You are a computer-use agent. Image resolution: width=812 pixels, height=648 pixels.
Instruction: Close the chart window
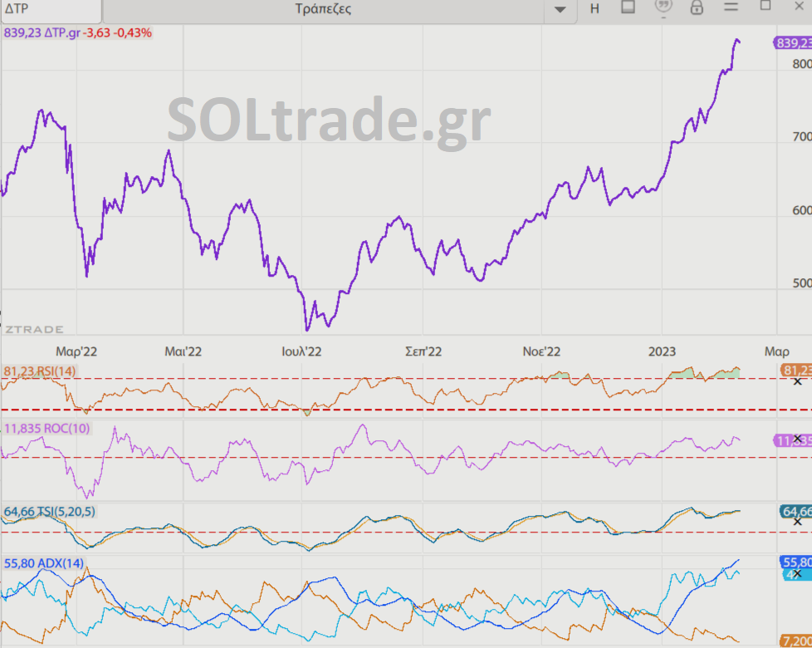click(799, 6)
